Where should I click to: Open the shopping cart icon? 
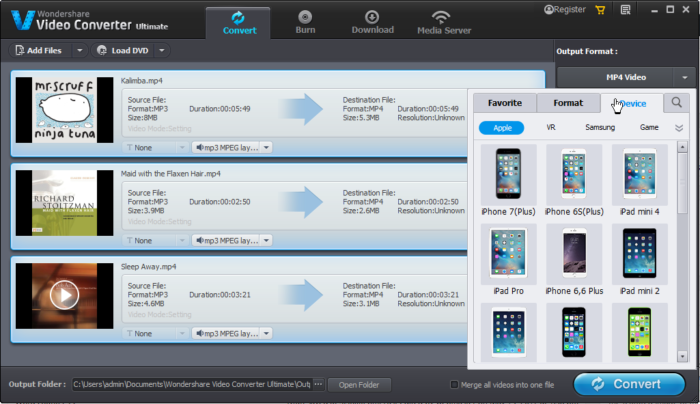pos(600,10)
